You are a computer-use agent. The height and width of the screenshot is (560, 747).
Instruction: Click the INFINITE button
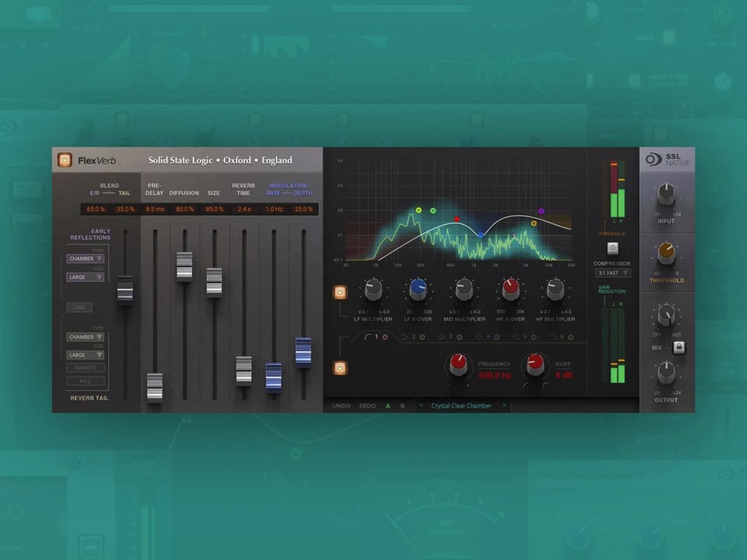pyautogui.click(x=86, y=368)
